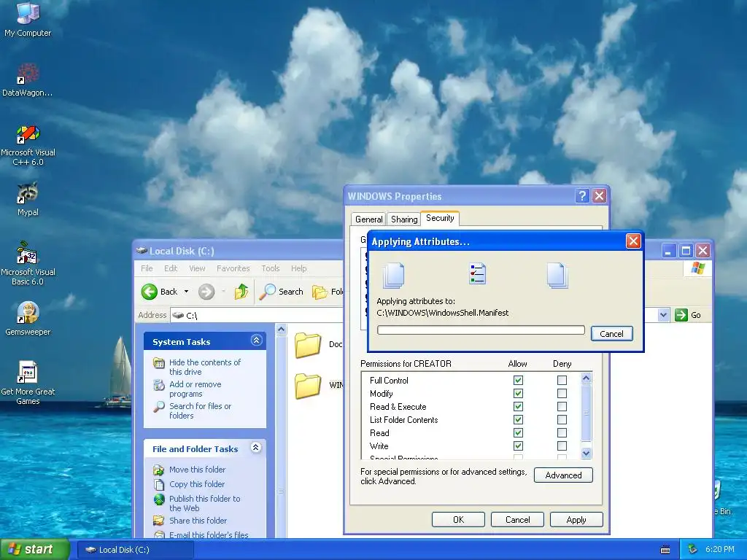
Task: Click Local Disk (C:) taskbar button
Action: click(135, 550)
